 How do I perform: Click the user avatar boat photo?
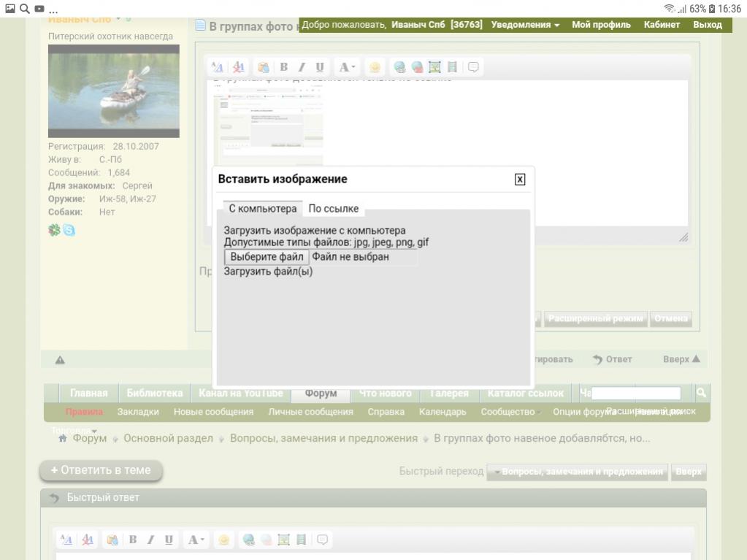coord(113,91)
